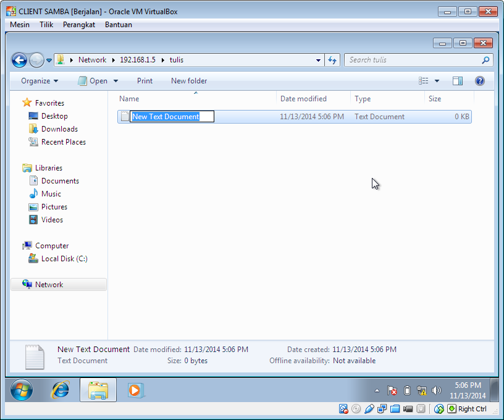
Task: Click the Print button in the toolbar
Action: coord(145,81)
